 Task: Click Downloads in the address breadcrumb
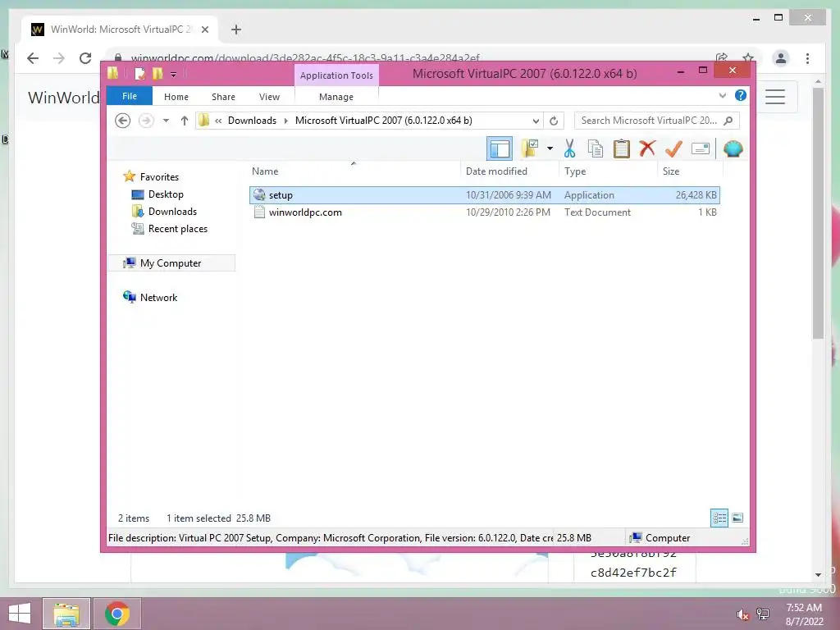coord(252,121)
